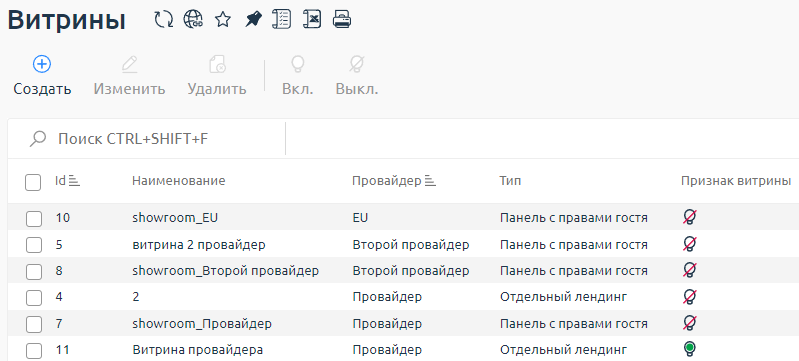Click the Вкл. lightbulb button
The height and width of the screenshot is (361, 799).
coord(298,75)
